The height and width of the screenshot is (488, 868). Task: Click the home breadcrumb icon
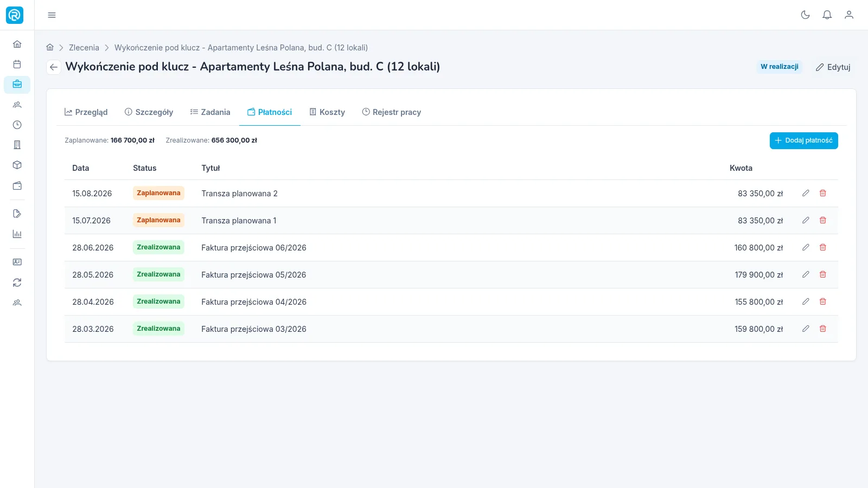pos(50,48)
